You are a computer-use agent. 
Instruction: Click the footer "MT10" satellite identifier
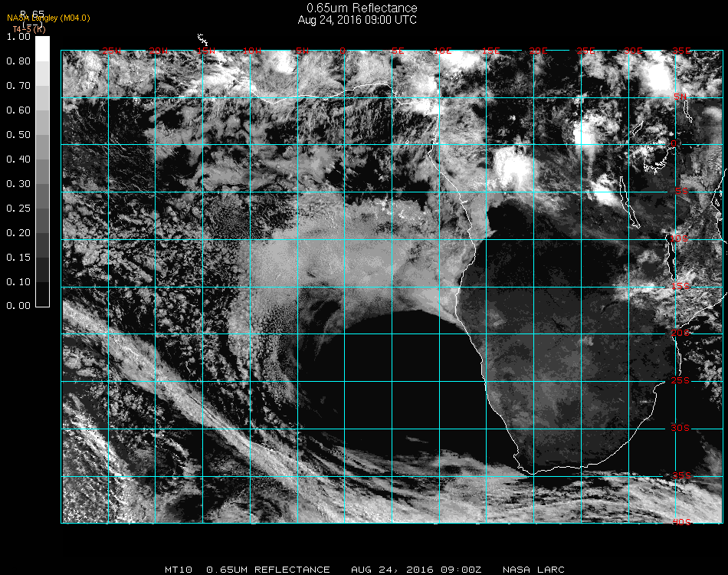179,570
